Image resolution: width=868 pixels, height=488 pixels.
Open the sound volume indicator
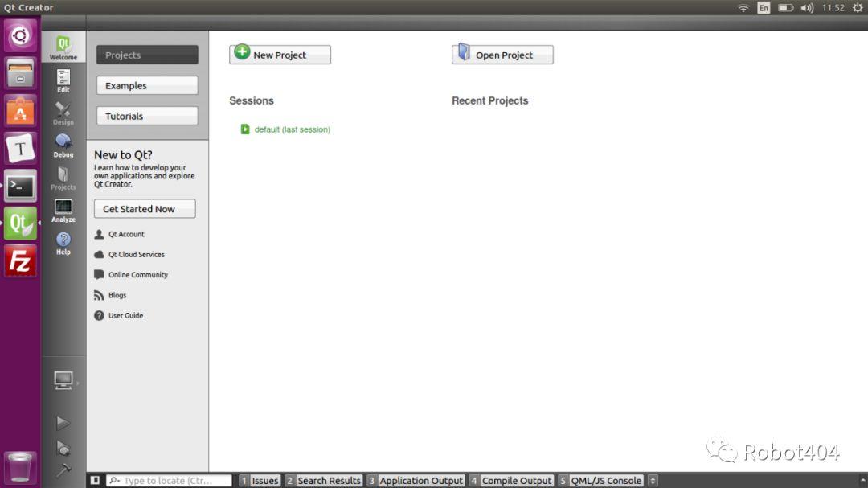807,8
